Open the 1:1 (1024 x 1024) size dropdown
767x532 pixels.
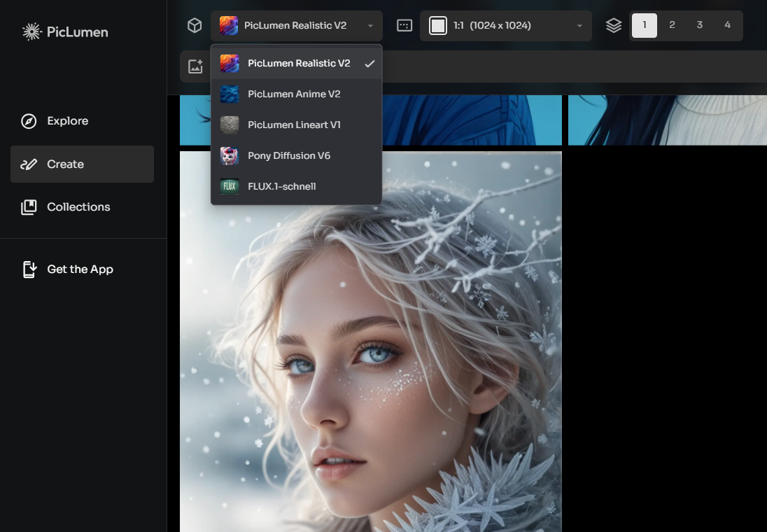point(506,25)
